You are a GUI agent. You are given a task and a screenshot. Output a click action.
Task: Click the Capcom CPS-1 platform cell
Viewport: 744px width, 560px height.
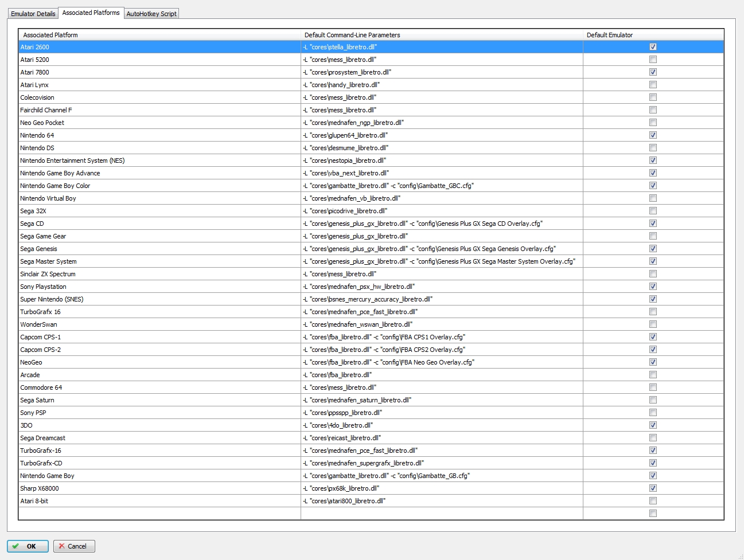click(x=159, y=337)
